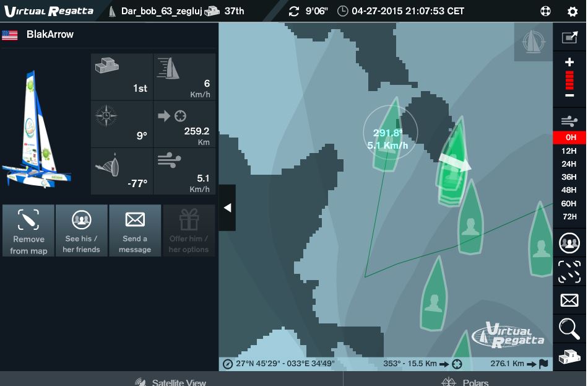Click the refresh countdown icon
The image size is (588, 386).
(293, 11)
